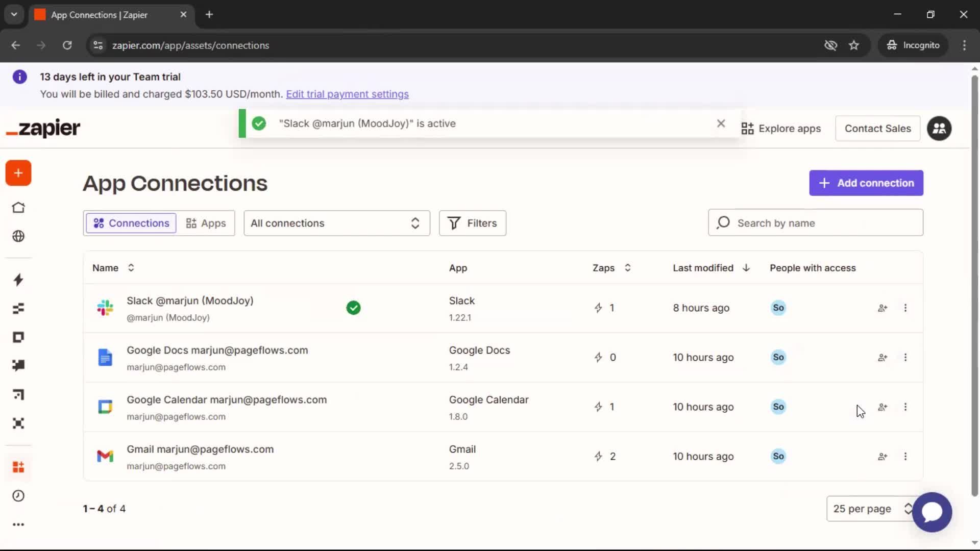The width and height of the screenshot is (980, 551).
Task: Open the three-dot menu for Google Docs connection
Action: [x=905, y=358]
